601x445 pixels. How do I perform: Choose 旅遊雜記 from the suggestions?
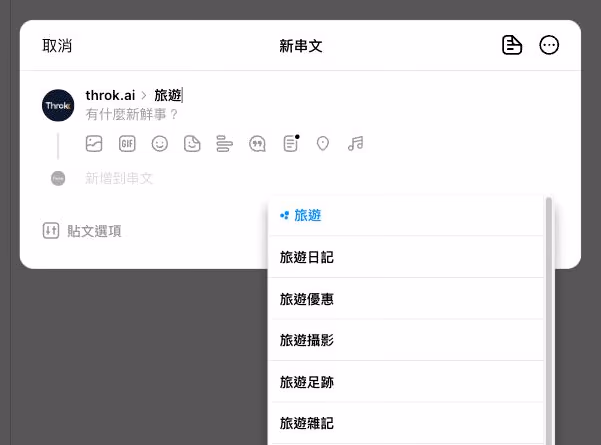(406, 423)
